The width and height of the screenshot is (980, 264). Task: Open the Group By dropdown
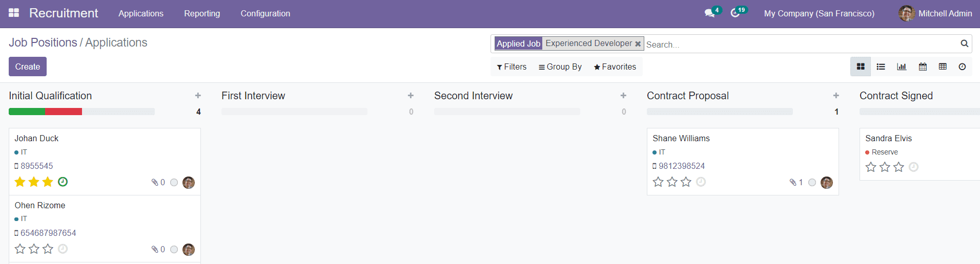[x=560, y=67]
